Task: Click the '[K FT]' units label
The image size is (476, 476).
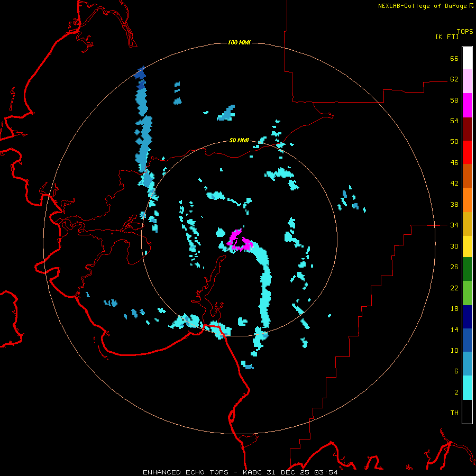Action: (447, 36)
